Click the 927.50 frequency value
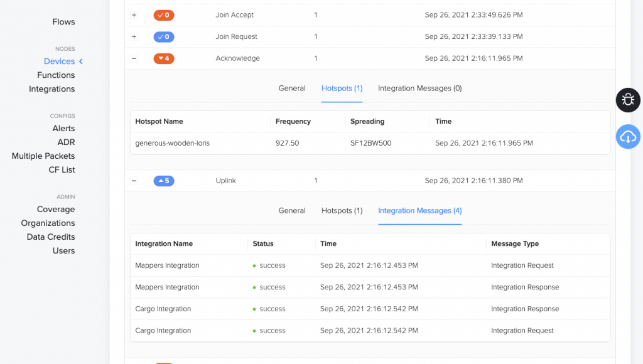Screen dimensions: 643x364 [287, 144]
